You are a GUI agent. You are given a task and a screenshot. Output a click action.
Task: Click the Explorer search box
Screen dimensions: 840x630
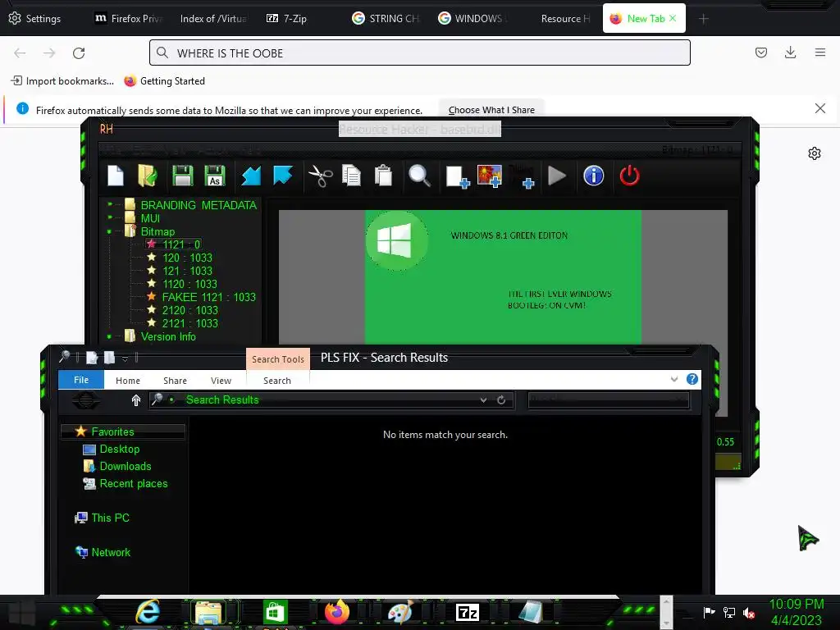coord(608,400)
